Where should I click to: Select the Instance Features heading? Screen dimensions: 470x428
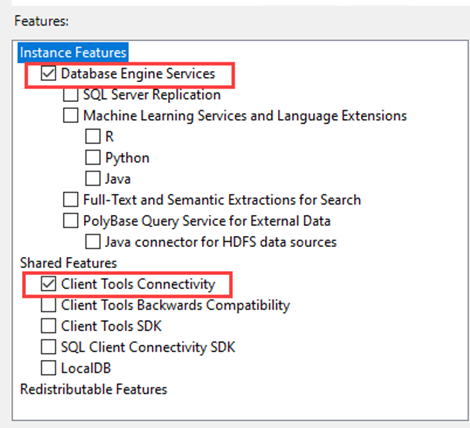73,53
